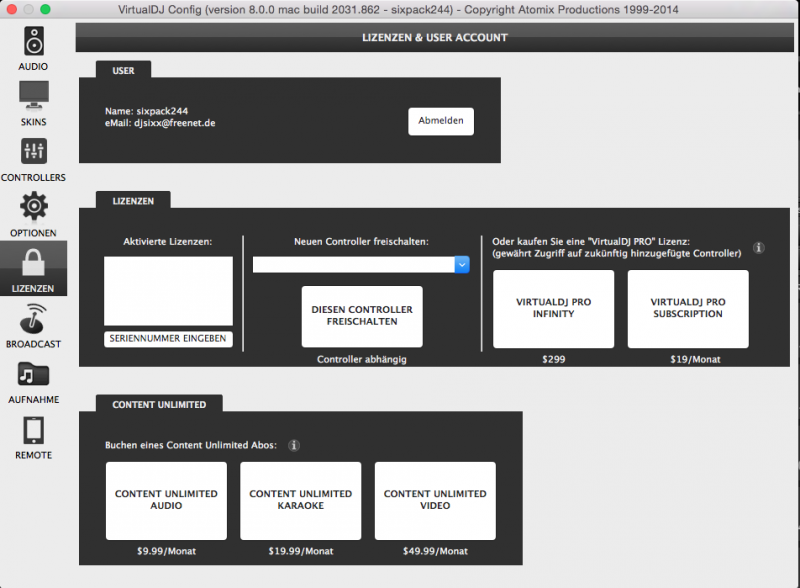Expand the Neuen Controller freischalten dropdown arrow
This screenshot has width=800, height=588.
462,264
